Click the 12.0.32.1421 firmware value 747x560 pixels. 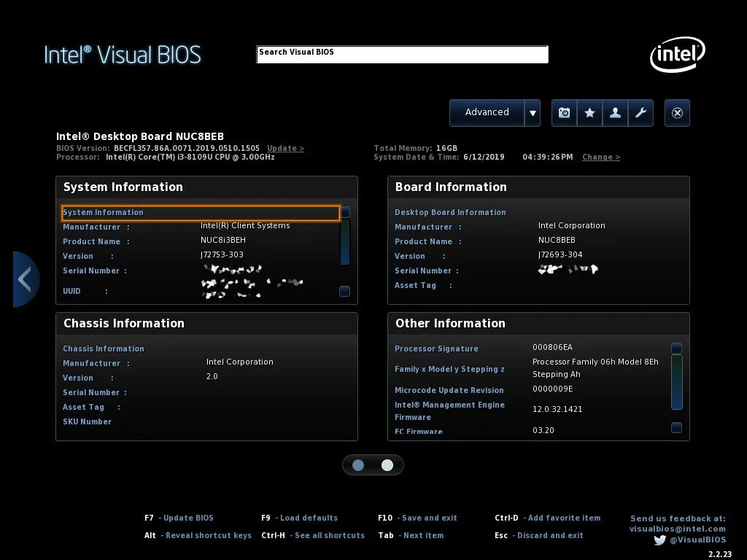click(557, 409)
